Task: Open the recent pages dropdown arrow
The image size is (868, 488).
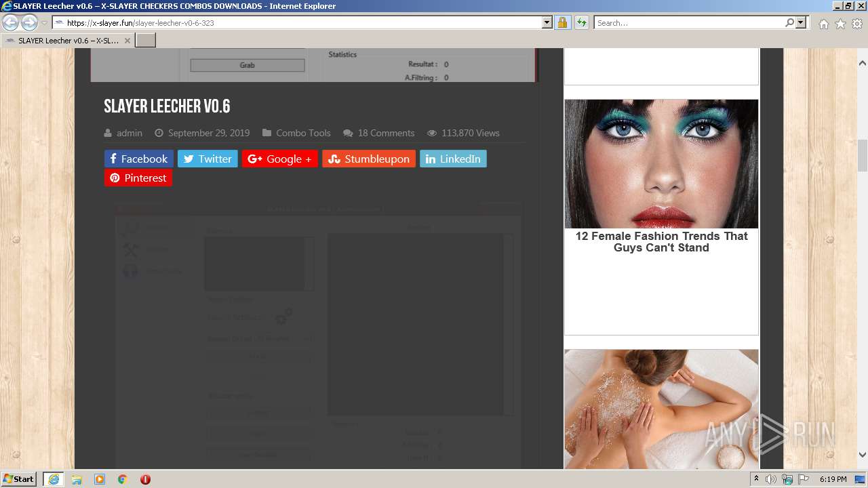Action: coord(44,23)
